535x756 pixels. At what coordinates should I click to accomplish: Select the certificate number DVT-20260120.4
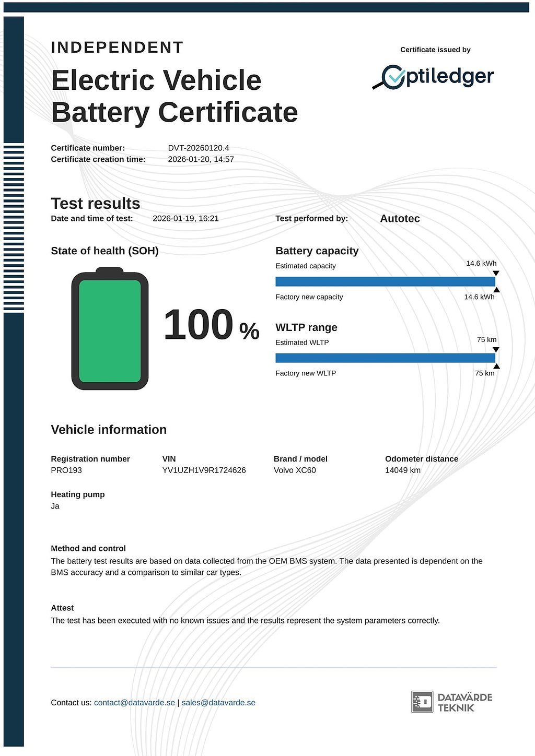pyautogui.click(x=199, y=148)
